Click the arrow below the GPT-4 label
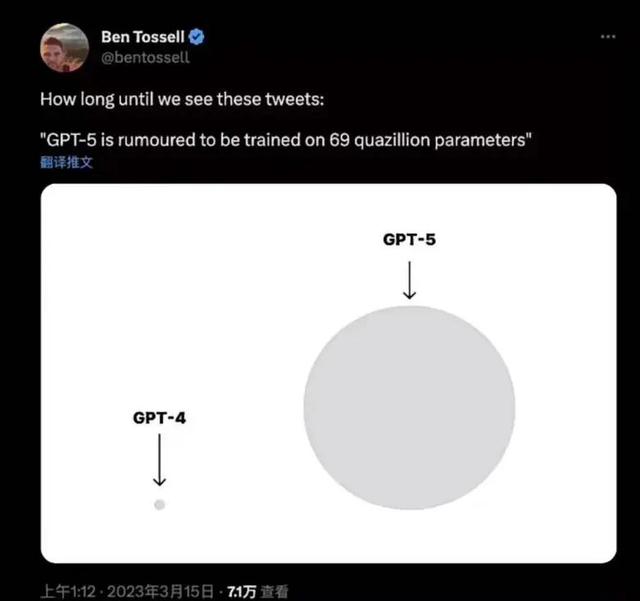Viewport: 640px width, 601px height. pyautogui.click(x=159, y=461)
